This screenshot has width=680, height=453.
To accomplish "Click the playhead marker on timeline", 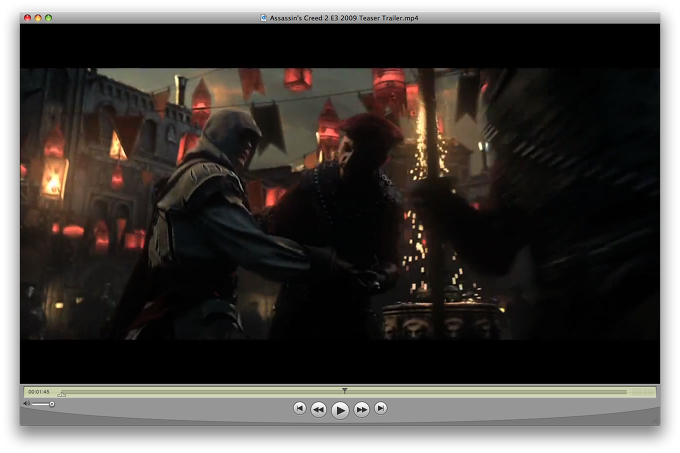I will (344, 391).
